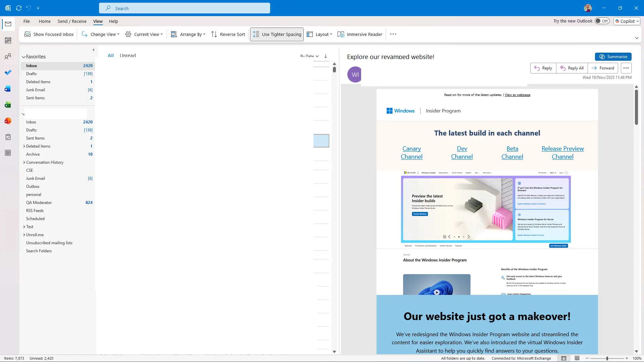Launch PowerPoint from the left app bar
Image resolution: width=644 pixels, height=362 pixels.
point(8,121)
